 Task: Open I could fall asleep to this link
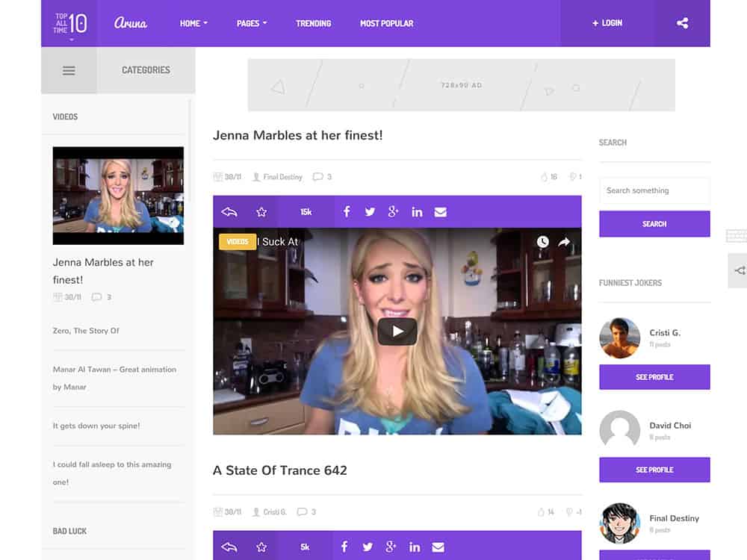112,473
